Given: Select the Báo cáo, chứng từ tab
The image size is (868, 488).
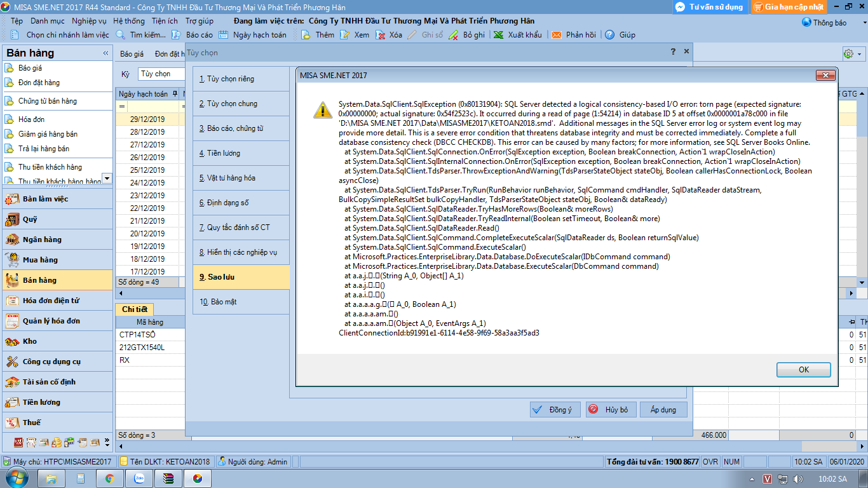Looking at the screenshot, I should pos(241,128).
